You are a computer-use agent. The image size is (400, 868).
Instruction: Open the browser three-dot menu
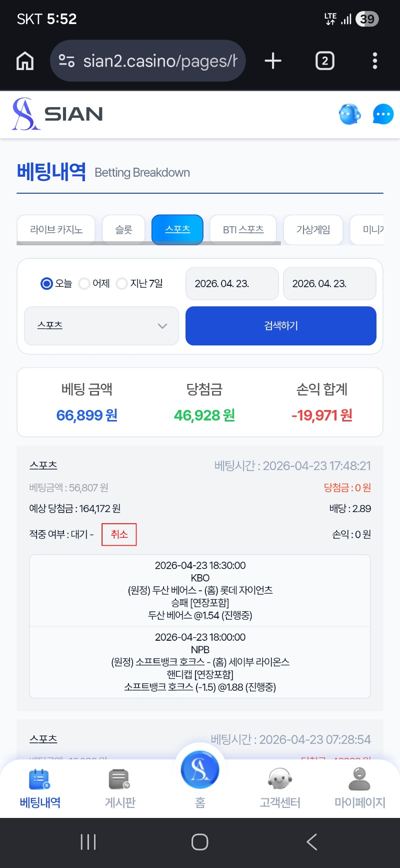click(375, 61)
